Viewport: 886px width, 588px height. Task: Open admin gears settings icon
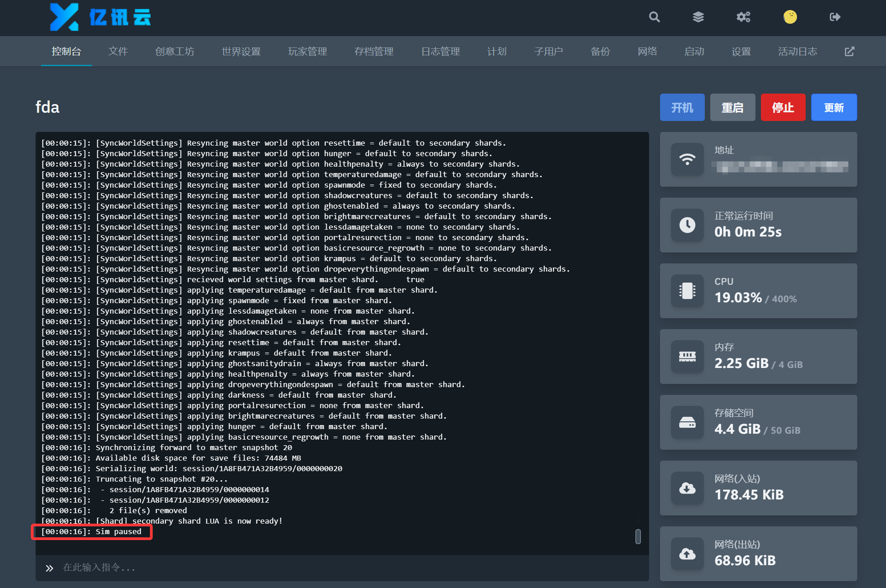click(x=743, y=17)
